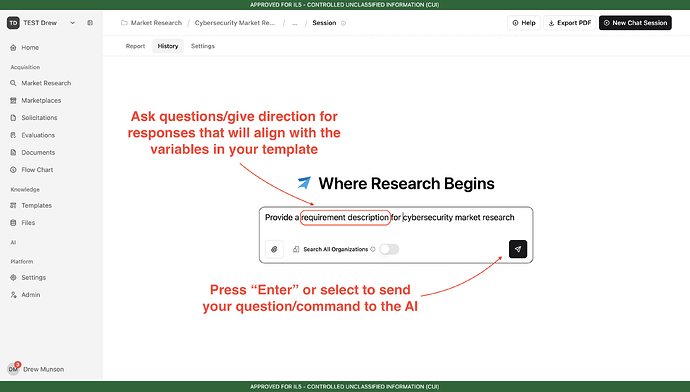Screen dimensions: 690x392
Task: Click the Market Research magnifier icon
Action: 13,83
